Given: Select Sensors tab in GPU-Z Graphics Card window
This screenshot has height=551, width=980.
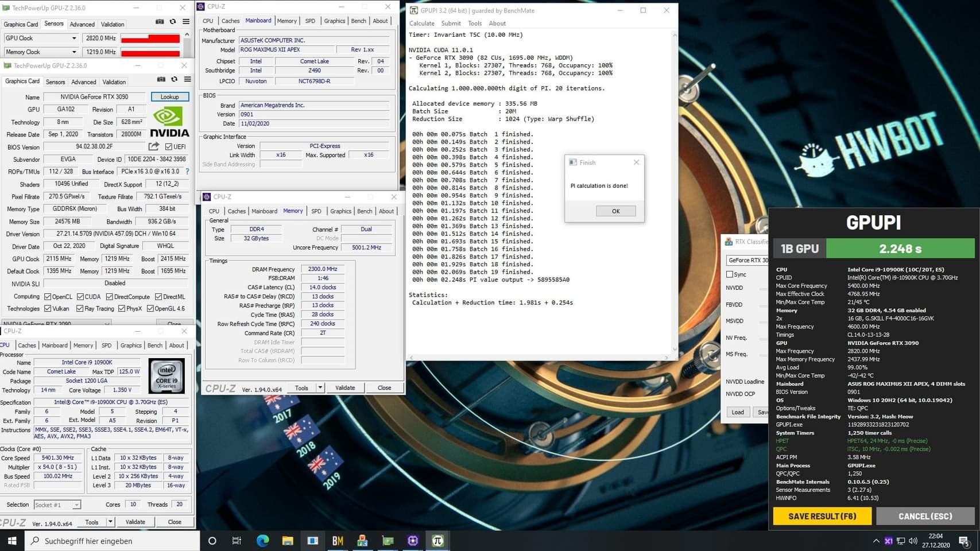Looking at the screenshot, I should click(55, 82).
